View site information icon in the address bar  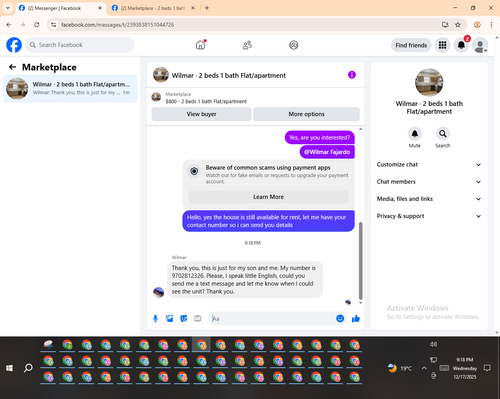[x=53, y=25]
